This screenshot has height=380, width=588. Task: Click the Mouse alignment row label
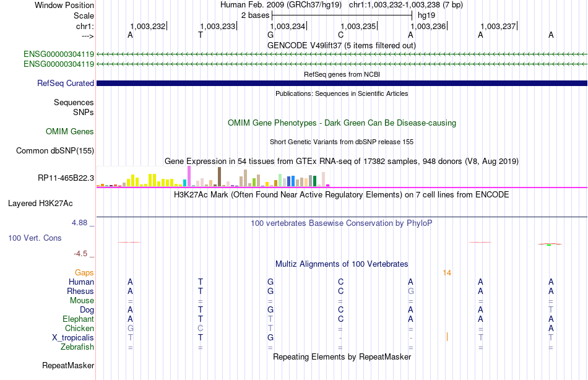[82, 301]
